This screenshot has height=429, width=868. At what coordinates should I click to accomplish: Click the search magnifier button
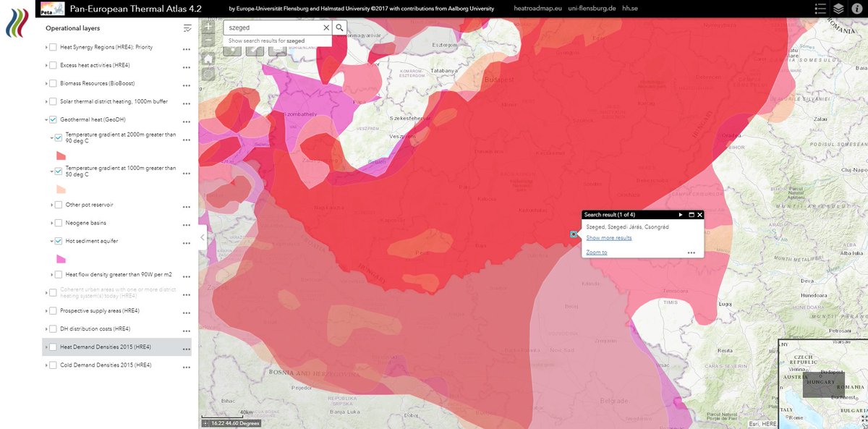click(340, 27)
